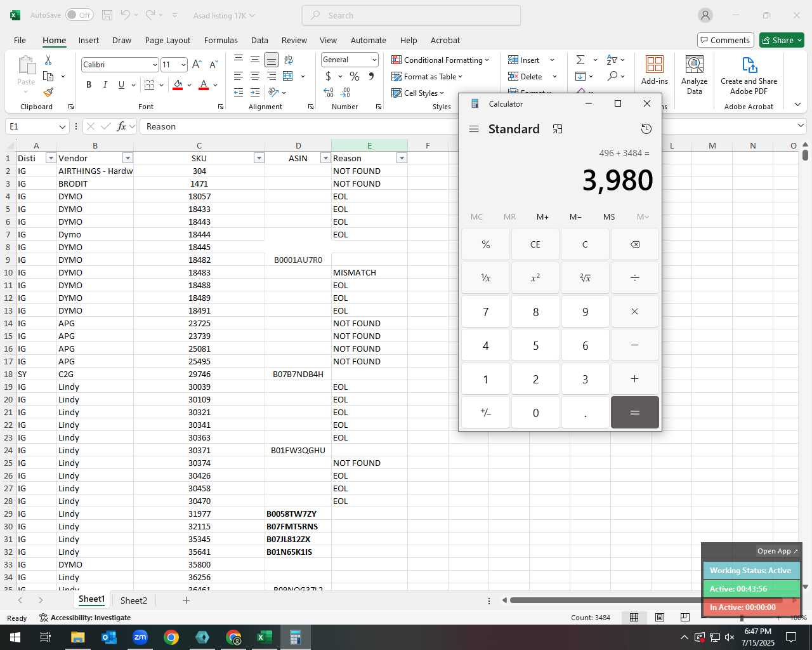Click the Fill Color bucket swatch

point(178,84)
